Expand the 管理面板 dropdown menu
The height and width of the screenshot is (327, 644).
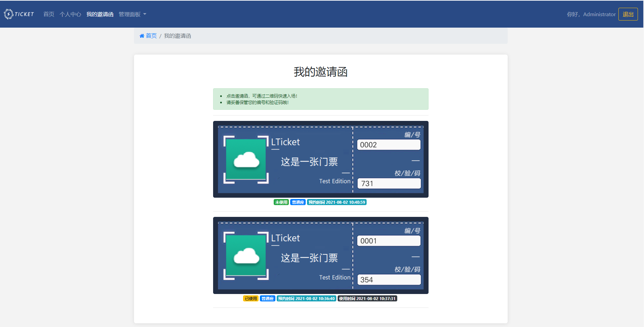point(132,14)
